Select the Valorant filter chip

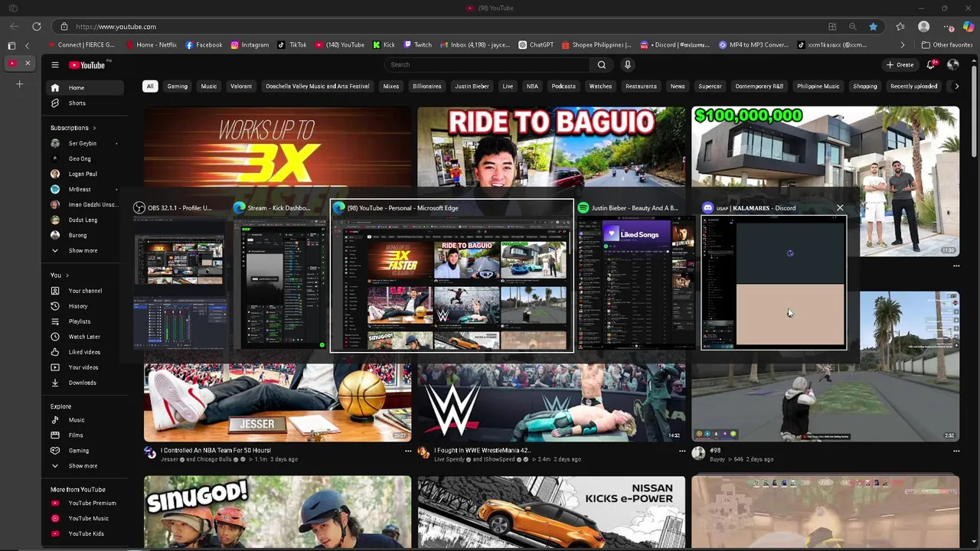point(241,86)
